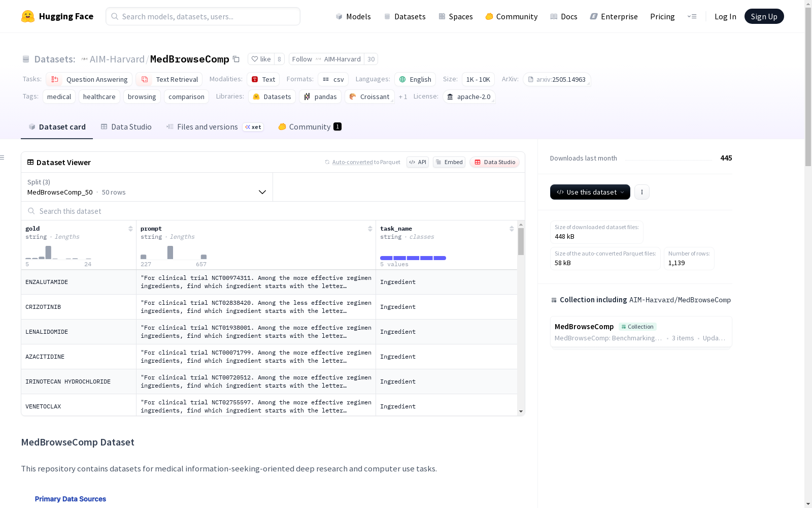Click the Embed button

(x=449, y=162)
